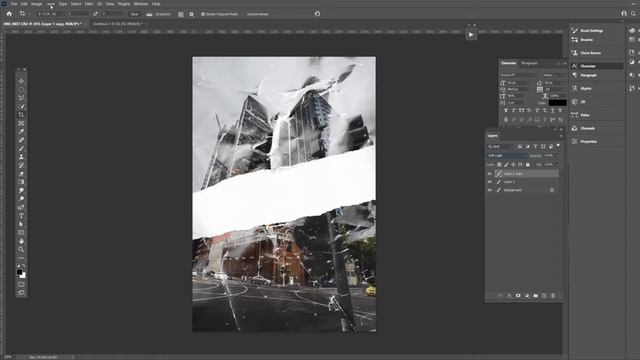Hide the Layer 1 copy layer
The width and height of the screenshot is (640, 360).
coord(489,174)
